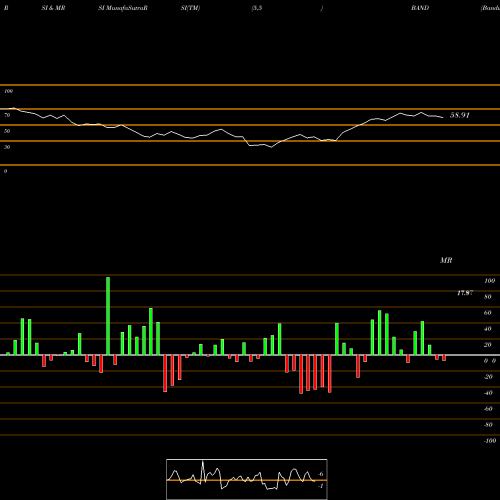500x500 pixels.
Task: Click the MRSI value 17.87 label
Action: click(x=465, y=293)
